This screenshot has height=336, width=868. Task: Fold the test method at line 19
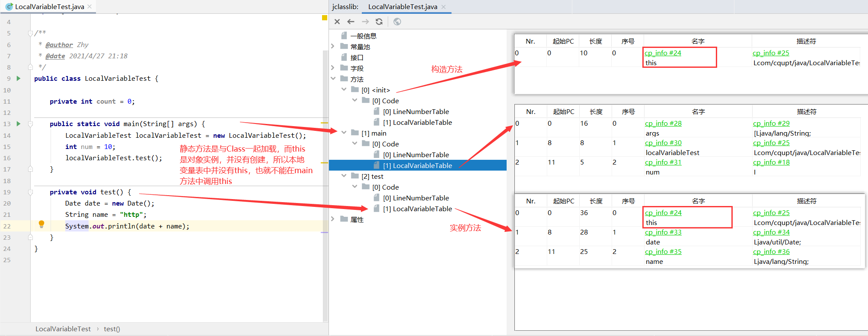(x=30, y=192)
